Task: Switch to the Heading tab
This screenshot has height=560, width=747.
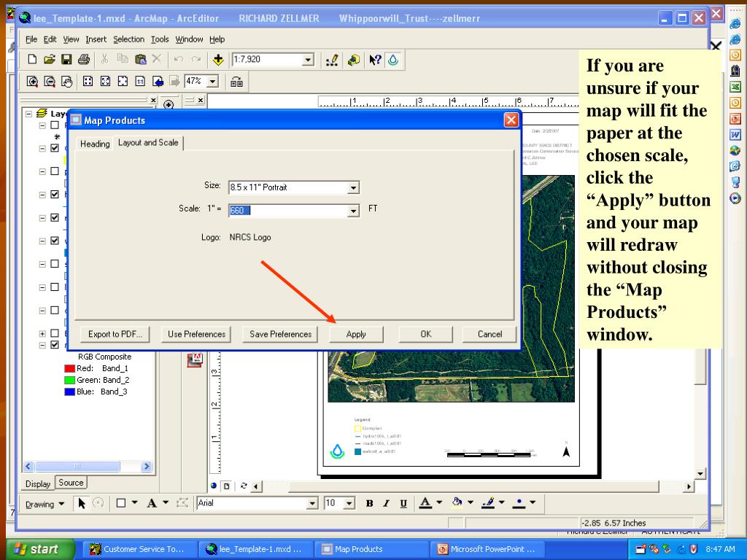Action: coord(95,144)
